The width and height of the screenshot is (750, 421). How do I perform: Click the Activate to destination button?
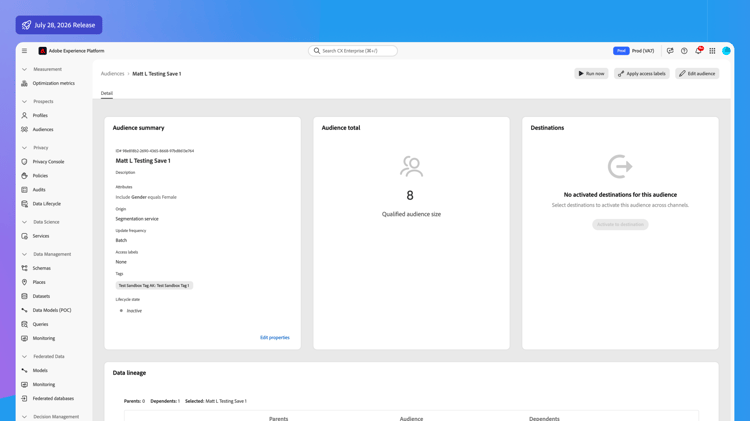[x=620, y=224]
